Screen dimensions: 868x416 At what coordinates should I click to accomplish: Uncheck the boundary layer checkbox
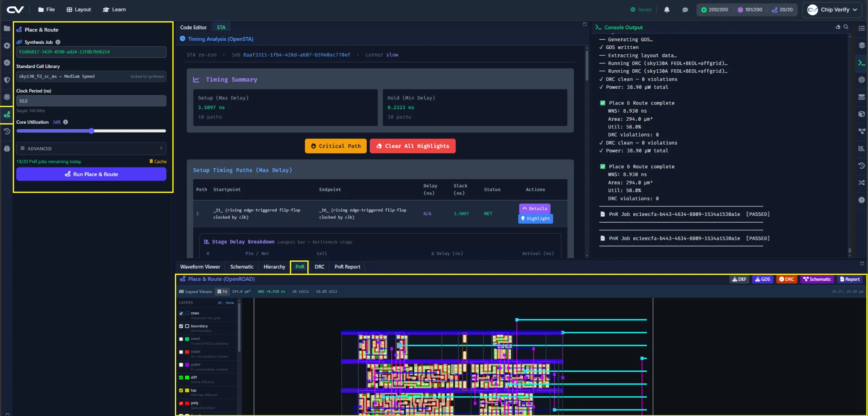(181, 326)
